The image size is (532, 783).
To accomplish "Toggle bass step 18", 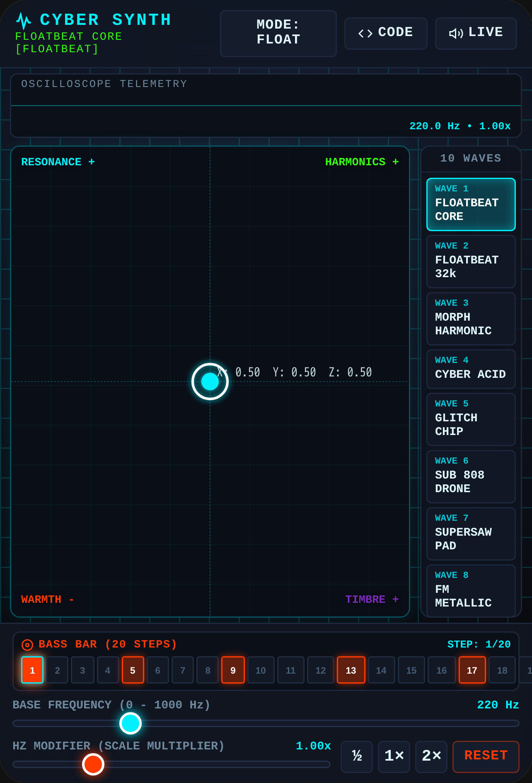I will pos(502,670).
